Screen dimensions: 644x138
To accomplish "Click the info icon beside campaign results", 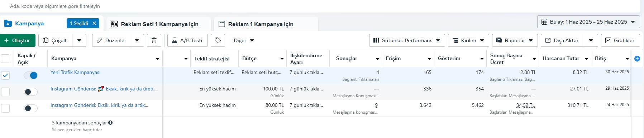I will coord(110,123).
